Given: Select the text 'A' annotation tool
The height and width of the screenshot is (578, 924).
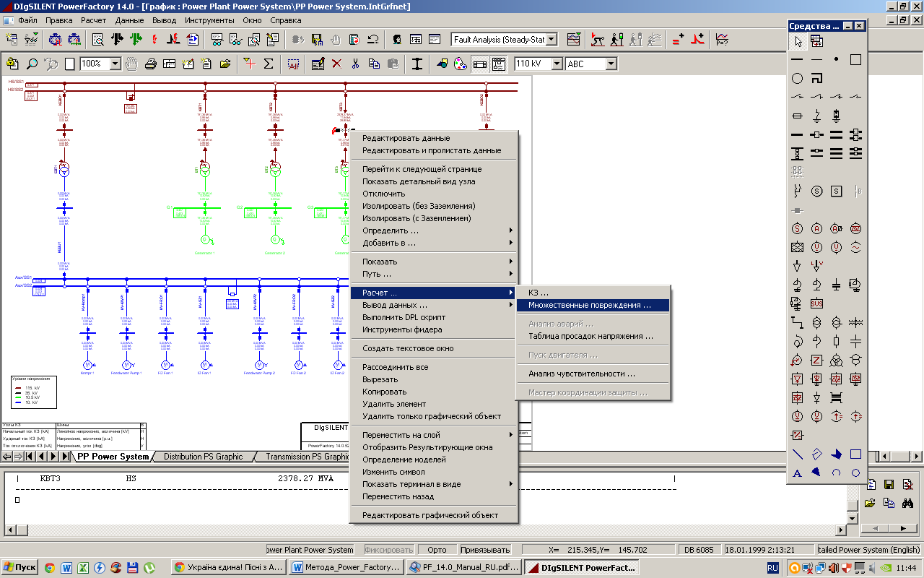Looking at the screenshot, I should pos(798,473).
